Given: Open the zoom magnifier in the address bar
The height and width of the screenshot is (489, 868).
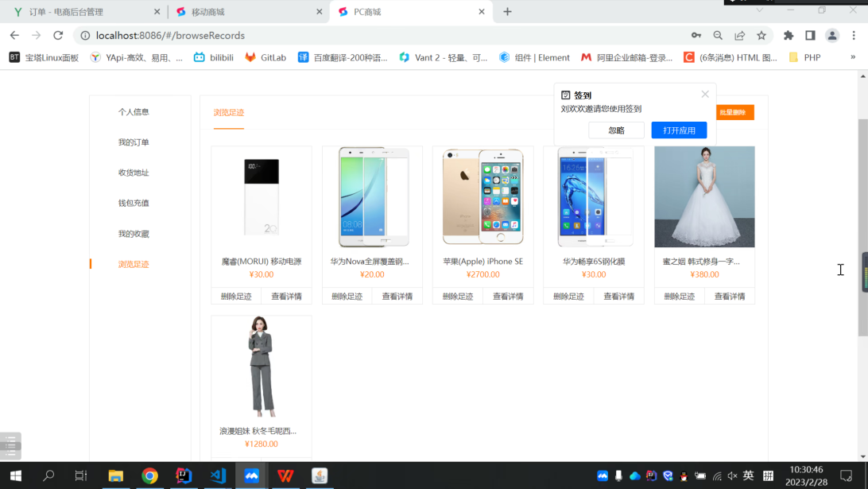Looking at the screenshot, I should 718,36.
